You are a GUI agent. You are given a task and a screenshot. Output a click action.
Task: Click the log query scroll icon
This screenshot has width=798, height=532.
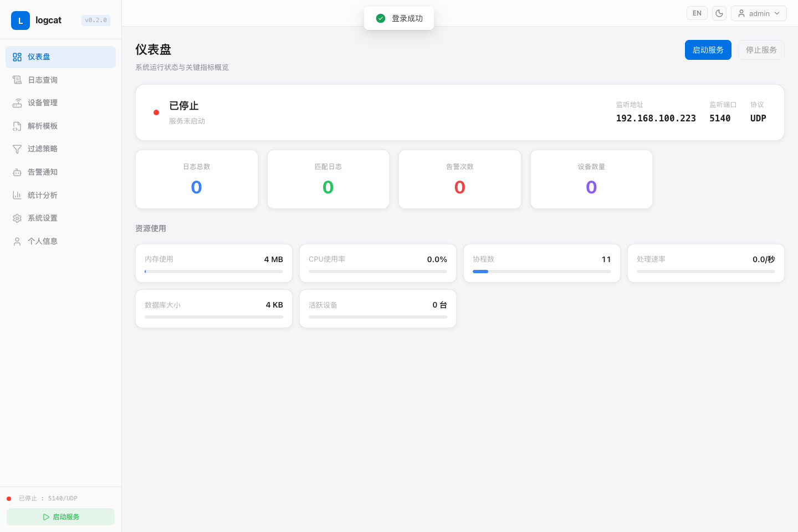click(x=17, y=80)
